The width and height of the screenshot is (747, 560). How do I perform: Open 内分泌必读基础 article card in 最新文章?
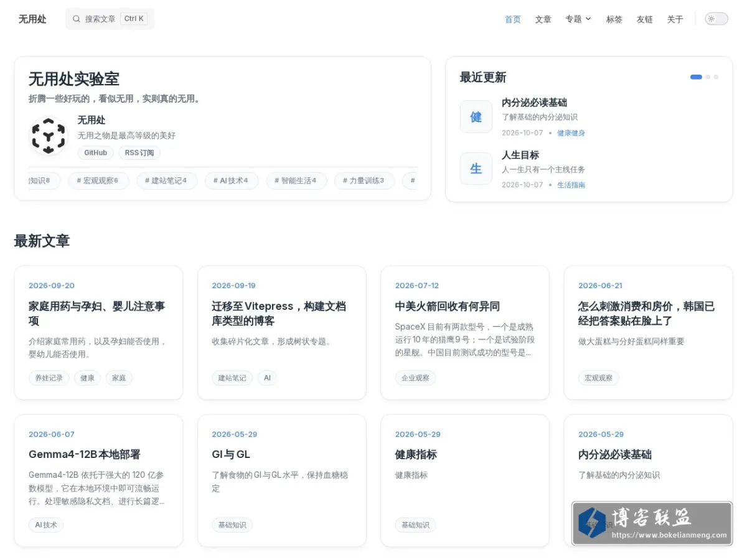tap(615, 454)
